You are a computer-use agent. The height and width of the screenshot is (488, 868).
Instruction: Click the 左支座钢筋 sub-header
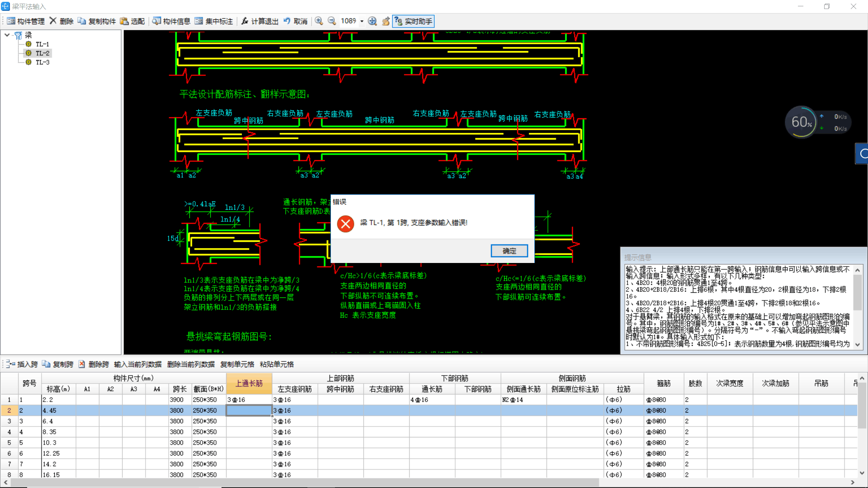click(x=295, y=389)
